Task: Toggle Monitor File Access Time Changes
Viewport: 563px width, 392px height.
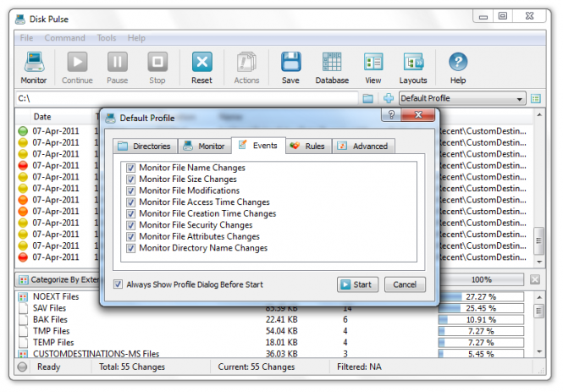Action: click(x=130, y=202)
